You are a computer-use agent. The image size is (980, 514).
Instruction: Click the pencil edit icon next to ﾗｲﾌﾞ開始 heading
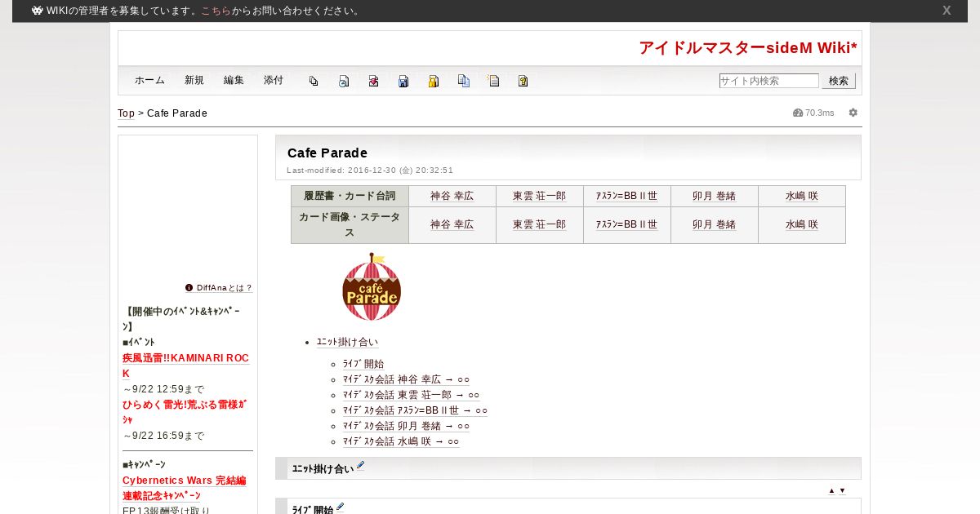coord(341,507)
